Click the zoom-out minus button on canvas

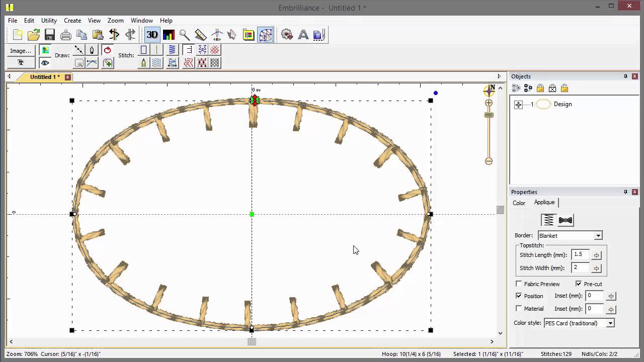click(489, 161)
